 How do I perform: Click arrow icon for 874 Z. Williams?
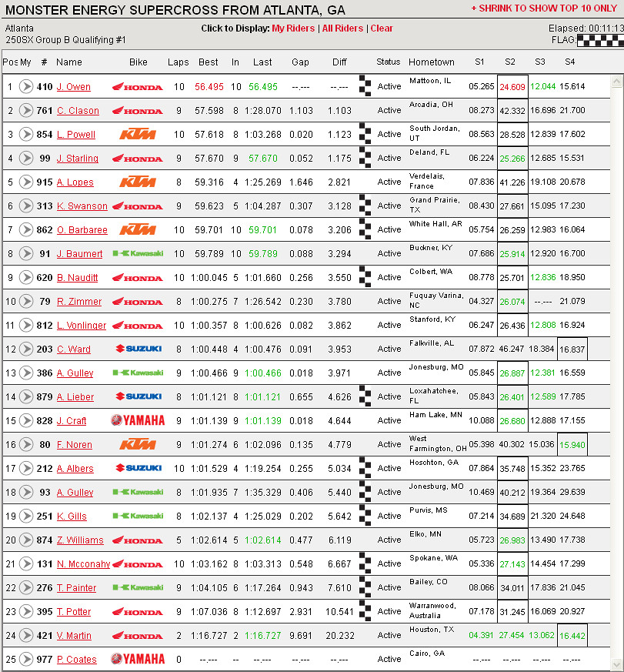pos(26,540)
